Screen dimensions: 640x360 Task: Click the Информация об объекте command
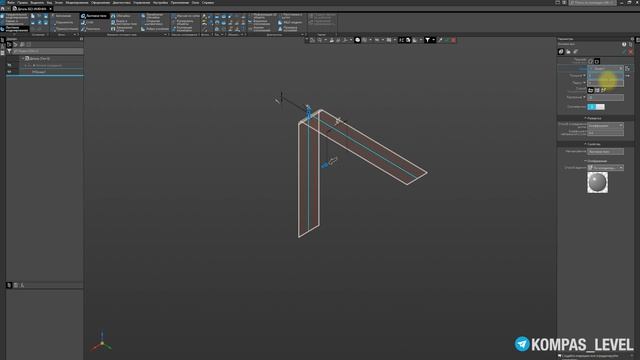coord(262,16)
